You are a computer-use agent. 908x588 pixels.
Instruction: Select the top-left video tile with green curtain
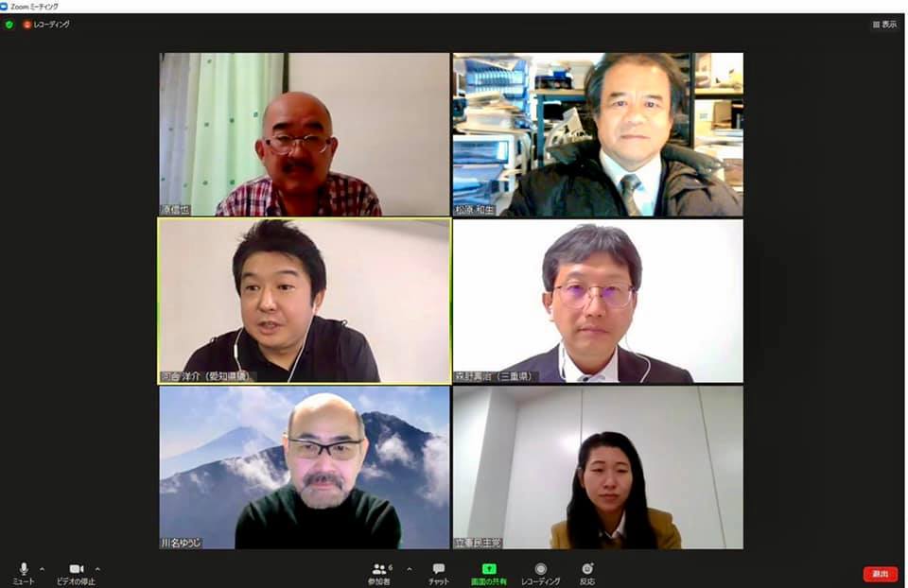click(305, 134)
